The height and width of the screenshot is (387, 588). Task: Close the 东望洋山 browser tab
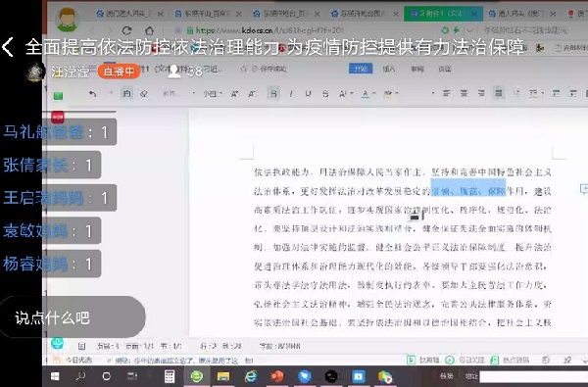tap(239, 15)
